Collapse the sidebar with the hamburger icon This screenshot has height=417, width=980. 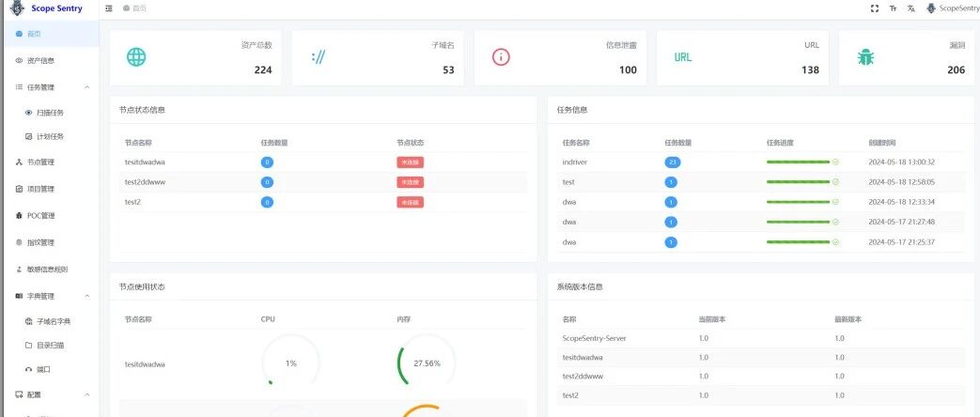109,8
